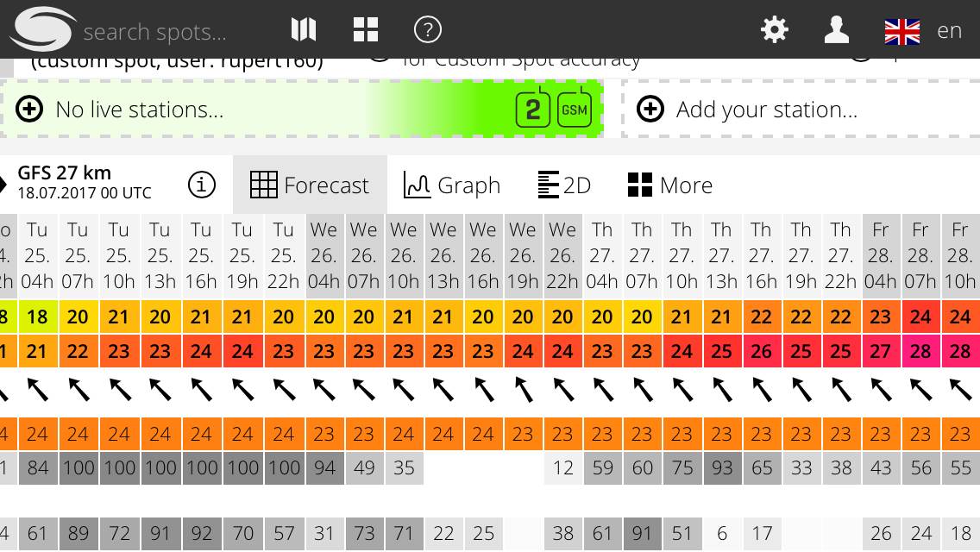Image resolution: width=980 pixels, height=552 pixels.
Task: Click the GFS 27 km model label
Action: click(x=65, y=172)
